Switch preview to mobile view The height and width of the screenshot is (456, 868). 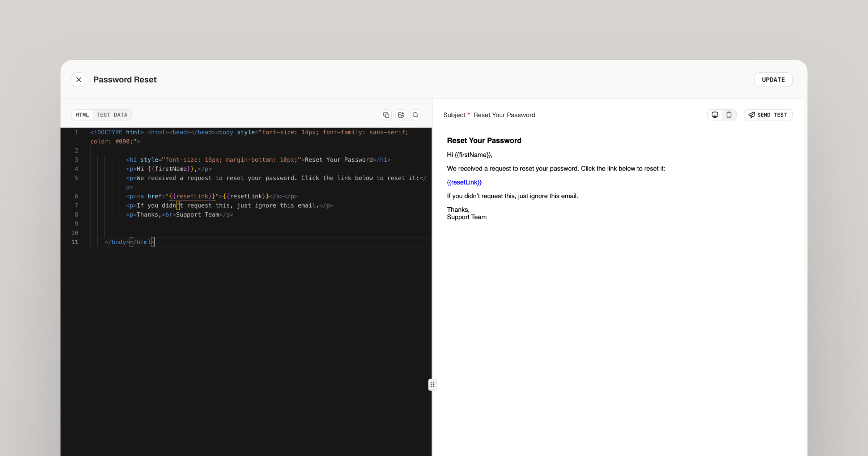[x=729, y=115]
